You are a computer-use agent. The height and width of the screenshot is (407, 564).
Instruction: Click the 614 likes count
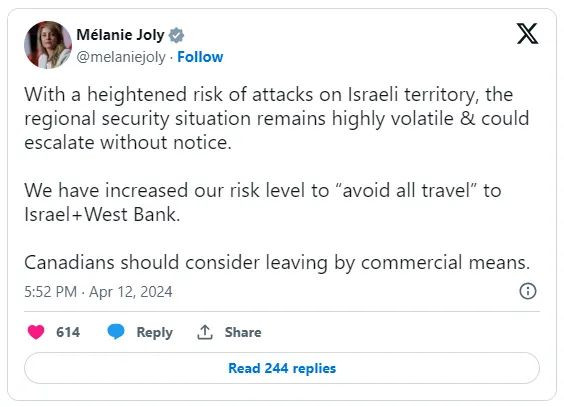(68, 332)
